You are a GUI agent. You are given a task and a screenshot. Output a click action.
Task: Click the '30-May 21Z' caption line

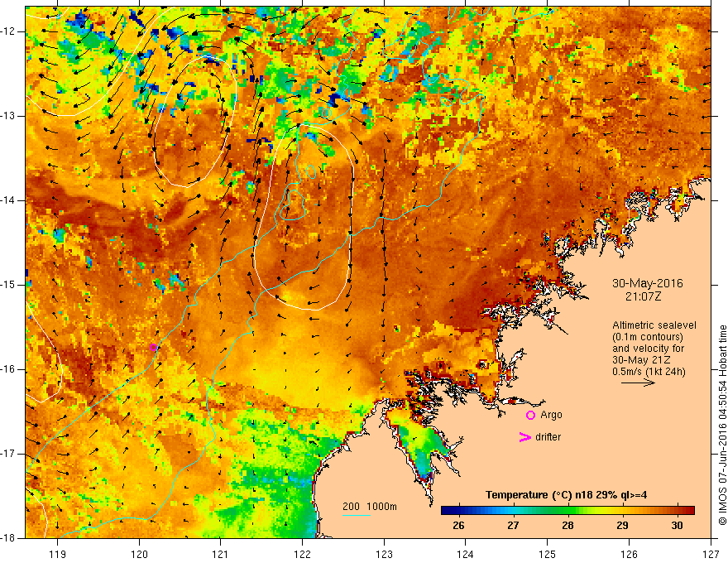coord(641,360)
